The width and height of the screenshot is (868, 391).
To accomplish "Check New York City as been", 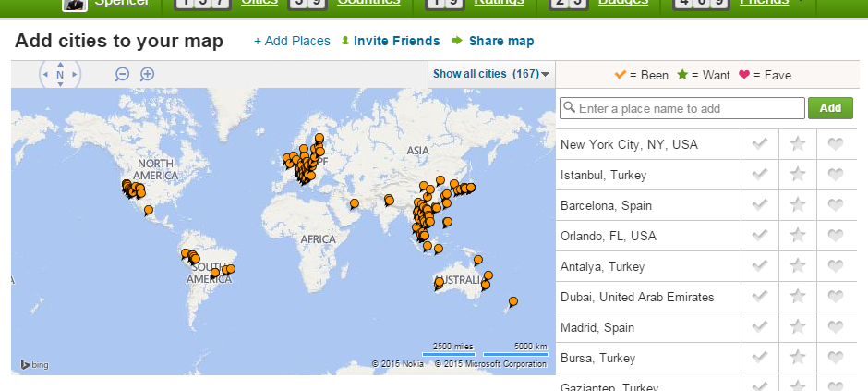I will click(x=760, y=144).
